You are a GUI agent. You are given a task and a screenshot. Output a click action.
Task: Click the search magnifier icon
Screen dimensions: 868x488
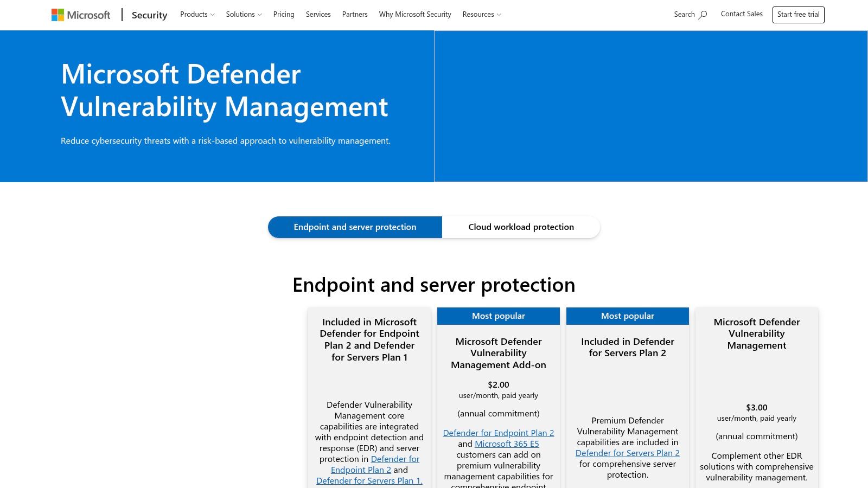tap(703, 15)
